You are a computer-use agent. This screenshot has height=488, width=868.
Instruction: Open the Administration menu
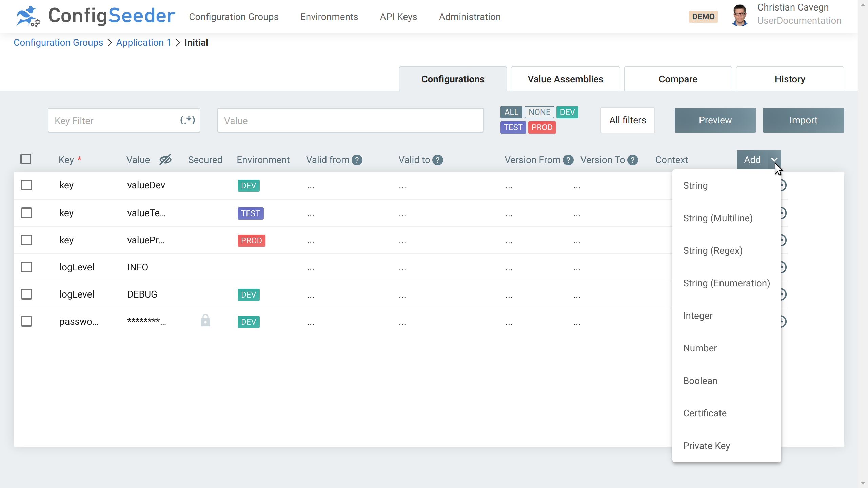point(470,17)
